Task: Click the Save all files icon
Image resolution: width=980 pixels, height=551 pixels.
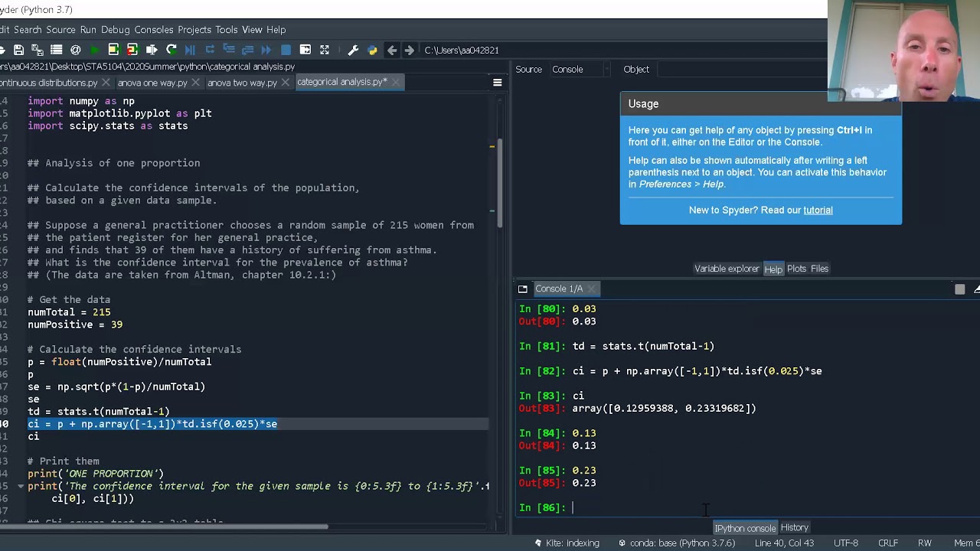Action: [x=37, y=50]
